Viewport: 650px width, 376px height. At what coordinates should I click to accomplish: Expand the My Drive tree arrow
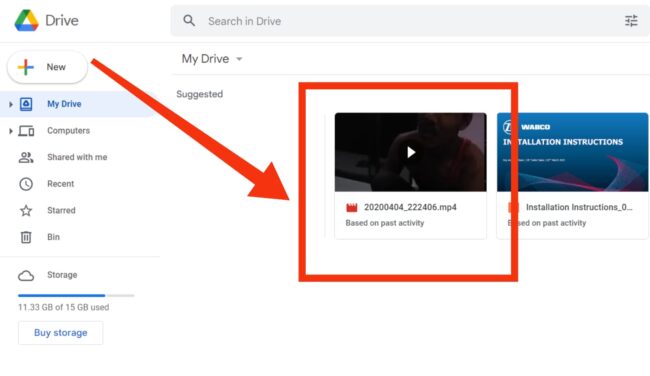[x=11, y=104]
